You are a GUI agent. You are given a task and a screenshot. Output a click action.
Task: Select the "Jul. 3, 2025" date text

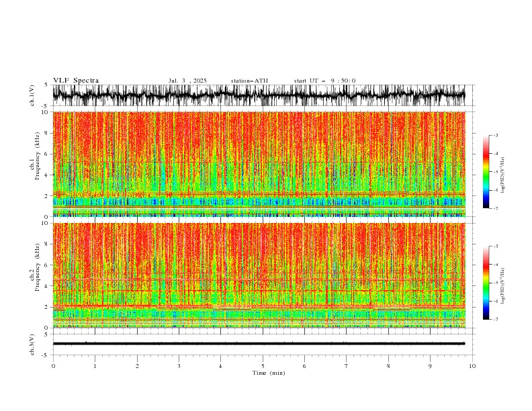click(x=187, y=81)
